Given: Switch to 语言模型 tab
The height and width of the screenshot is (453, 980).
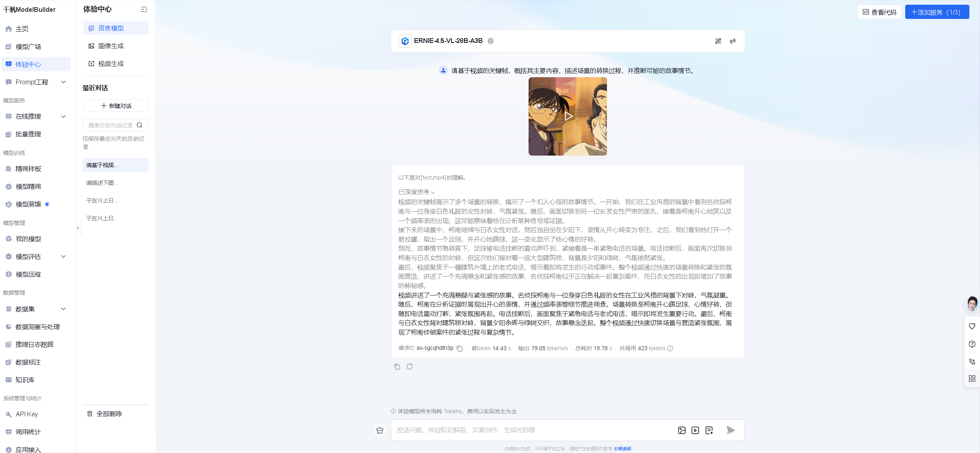Looking at the screenshot, I should [116, 28].
